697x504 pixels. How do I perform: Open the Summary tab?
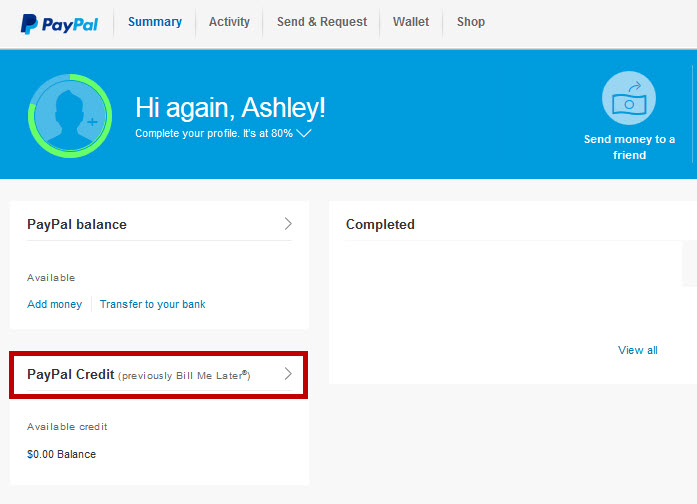(x=155, y=22)
